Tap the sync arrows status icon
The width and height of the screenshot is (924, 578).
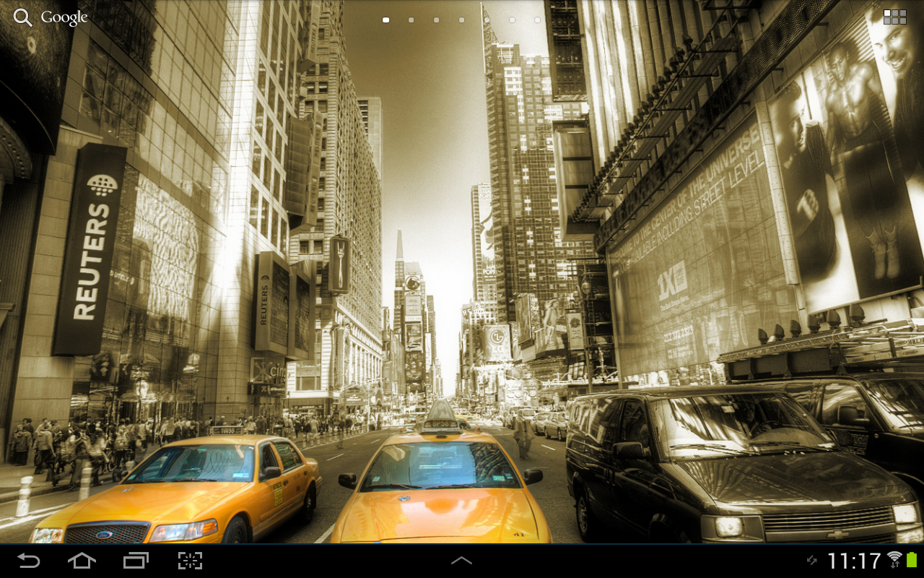(x=812, y=561)
